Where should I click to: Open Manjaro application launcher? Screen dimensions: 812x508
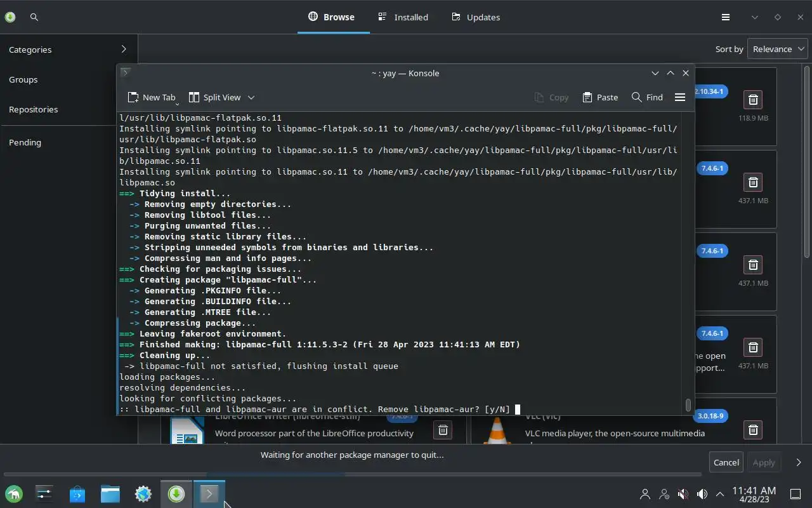[14, 493]
